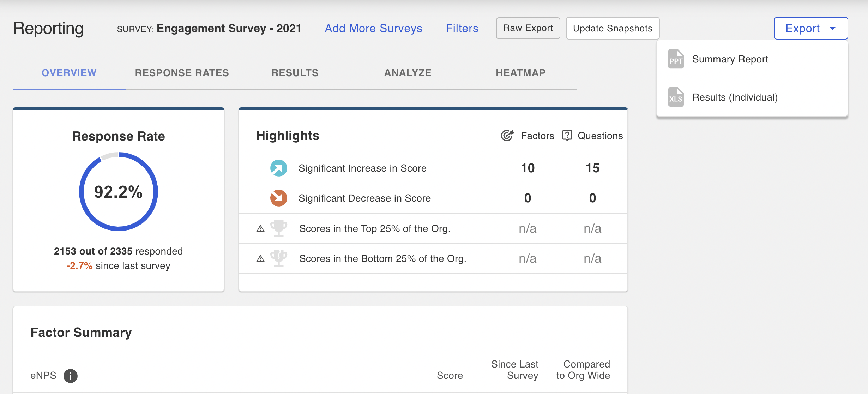Click the Factors target icon in Highlights
The image size is (868, 394).
[x=507, y=136]
